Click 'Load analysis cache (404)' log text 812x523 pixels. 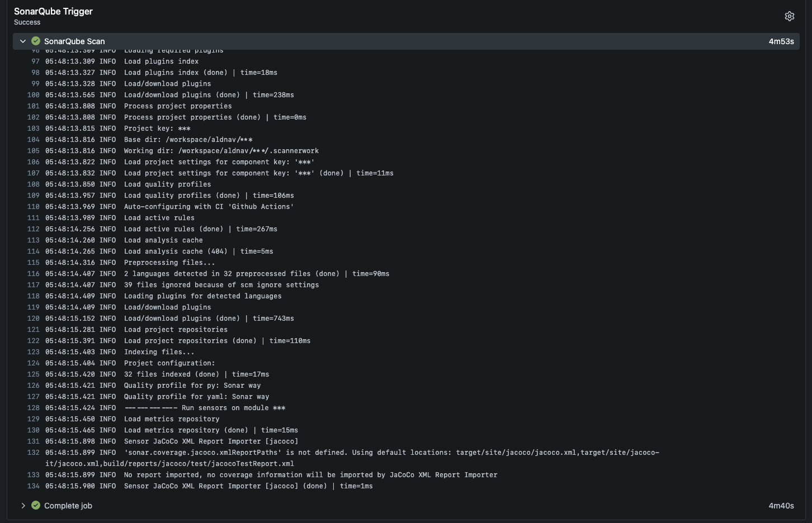[199, 251]
